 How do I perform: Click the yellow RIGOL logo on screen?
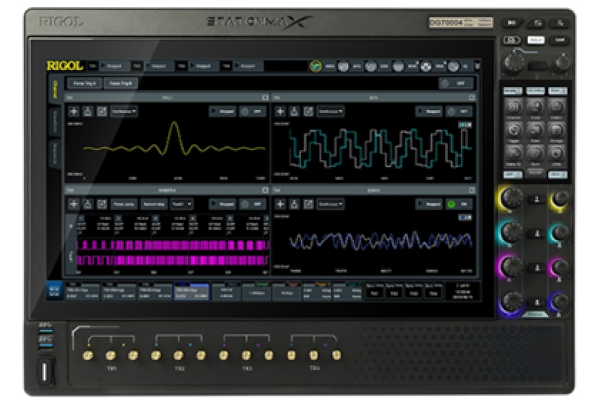coord(65,65)
